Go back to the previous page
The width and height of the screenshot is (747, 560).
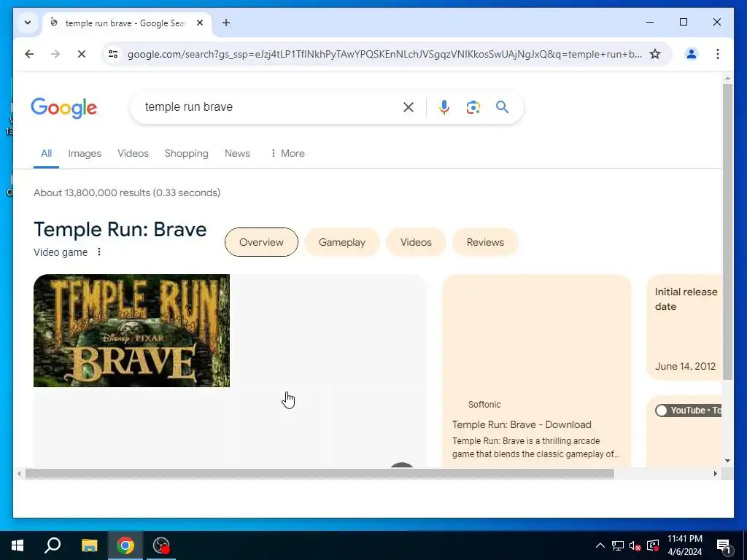[29, 54]
